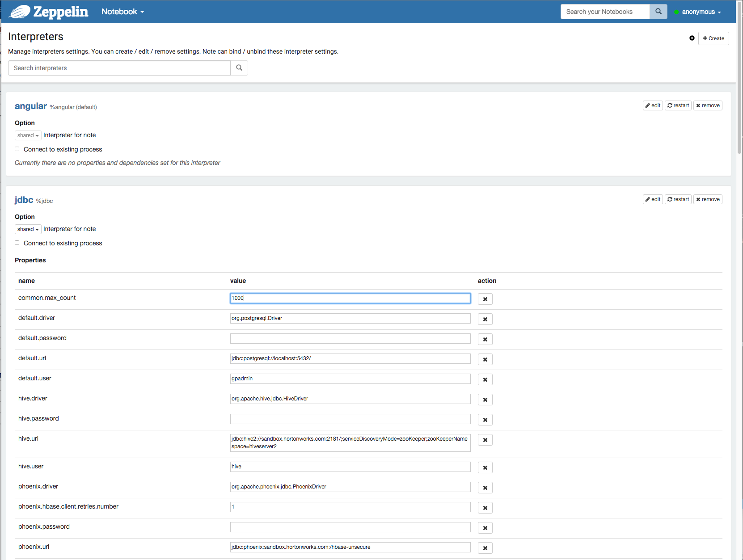Click the Create button
The height and width of the screenshot is (560, 743).
[713, 38]
